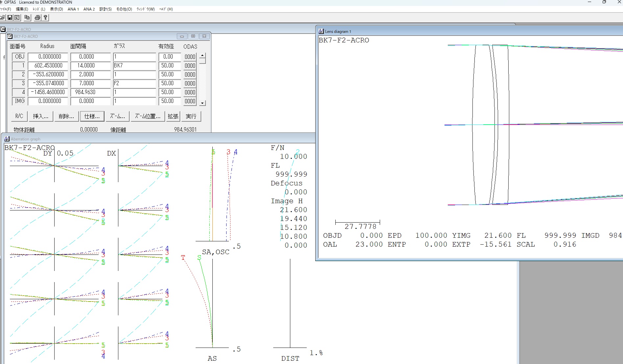Click the edit lens data toolbar icon
This screenshot has height=364, width=623.
pos(17,18)
